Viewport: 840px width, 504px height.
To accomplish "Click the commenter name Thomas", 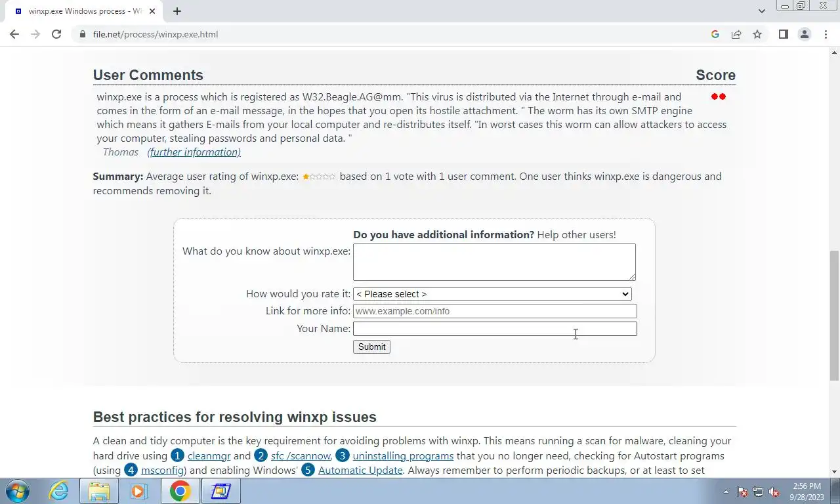I will click(x=121, y=152).
